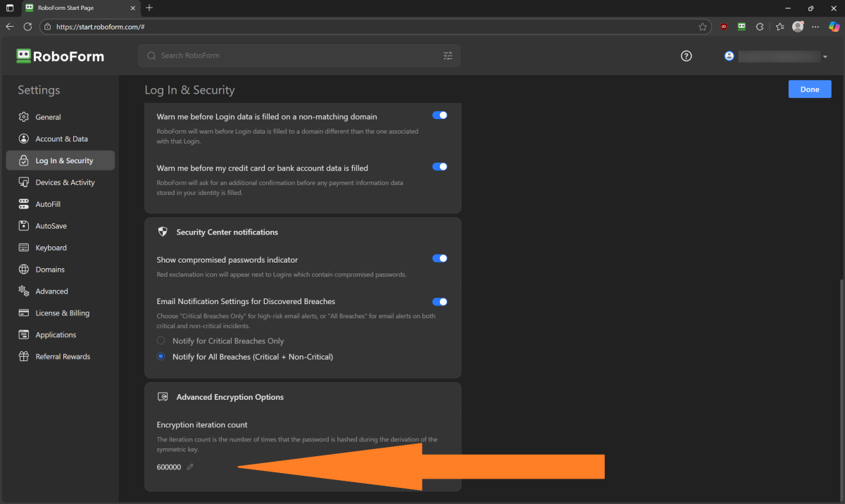Add page to favorites star icon

coord(703,27)
